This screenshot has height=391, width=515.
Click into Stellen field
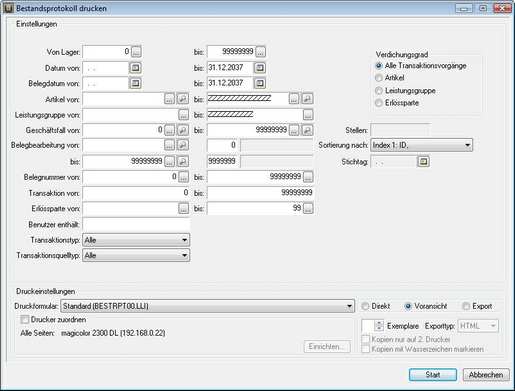[400, 130]
